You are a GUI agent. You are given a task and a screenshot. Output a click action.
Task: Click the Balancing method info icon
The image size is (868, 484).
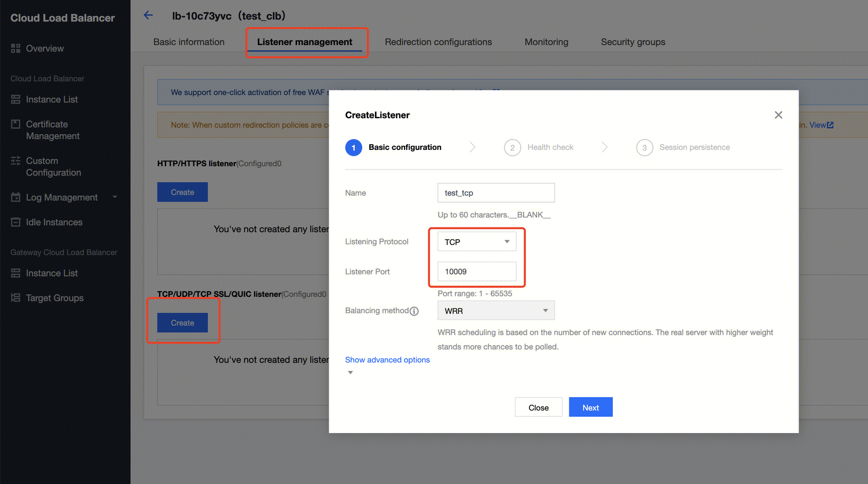pyautogui.click(x=414, y=311)
